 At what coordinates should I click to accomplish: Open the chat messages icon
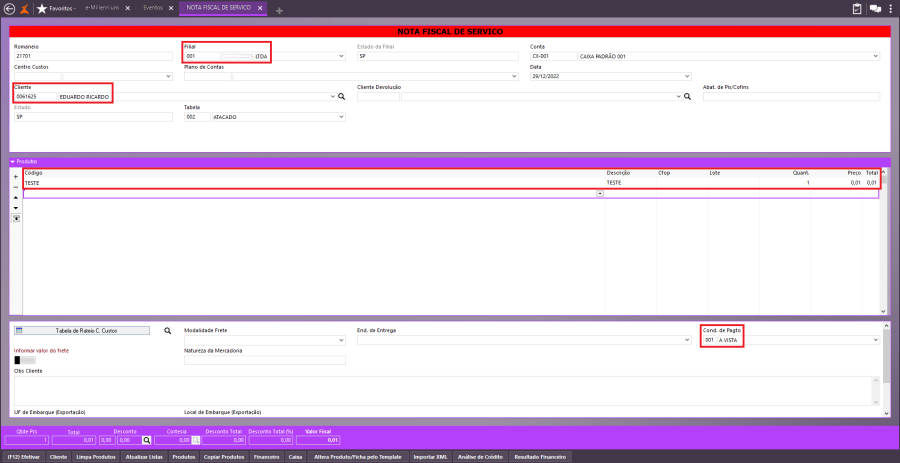tap(875, 9)
